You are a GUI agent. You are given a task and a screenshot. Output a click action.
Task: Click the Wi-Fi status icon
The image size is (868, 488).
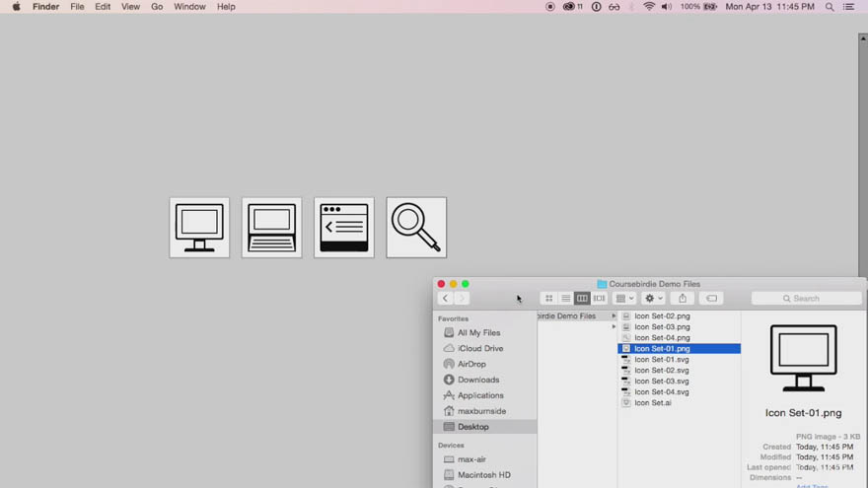[649, 7]
